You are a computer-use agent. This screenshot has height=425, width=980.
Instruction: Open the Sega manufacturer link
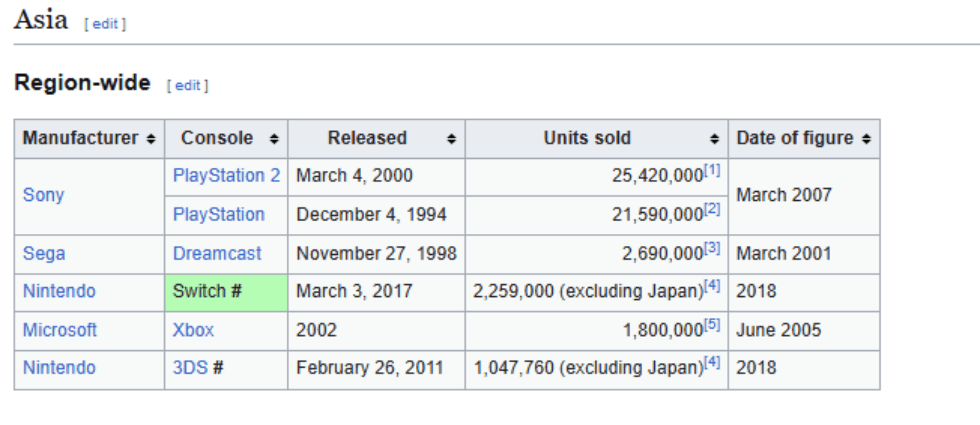click(x=44, y=253)
